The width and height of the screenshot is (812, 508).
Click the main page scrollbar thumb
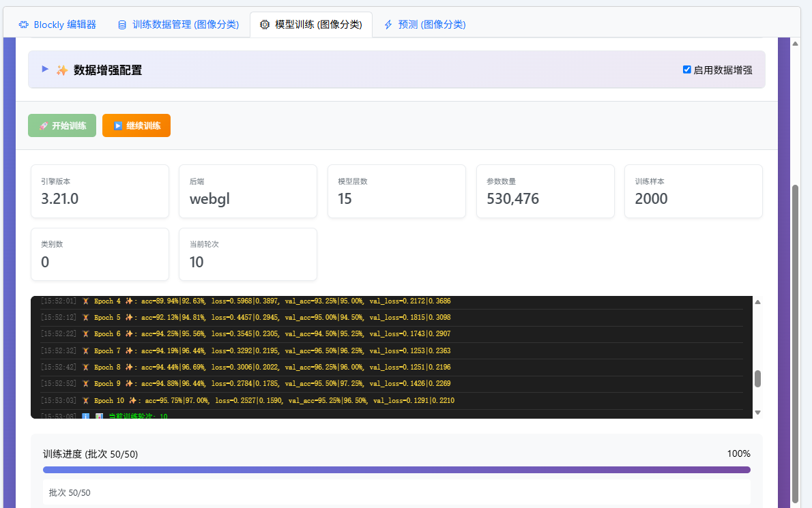pyautogui.click(x=795, y=344)
